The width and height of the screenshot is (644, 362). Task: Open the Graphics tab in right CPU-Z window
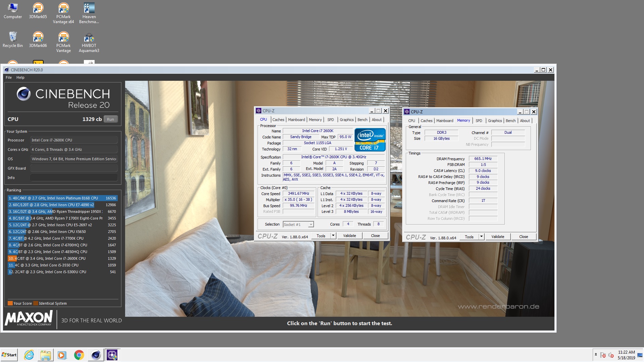(x=495, y=121)
